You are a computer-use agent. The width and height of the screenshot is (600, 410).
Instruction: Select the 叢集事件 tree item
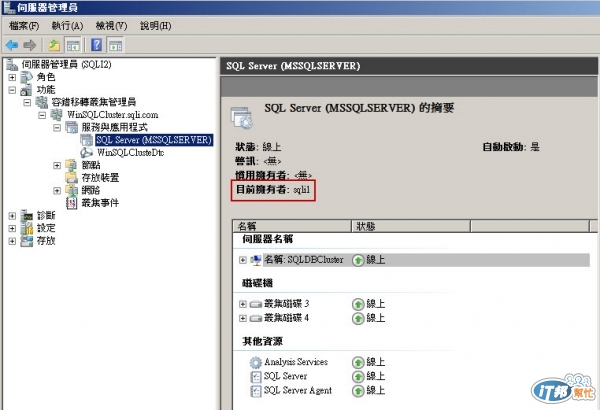tap(100, 203)
